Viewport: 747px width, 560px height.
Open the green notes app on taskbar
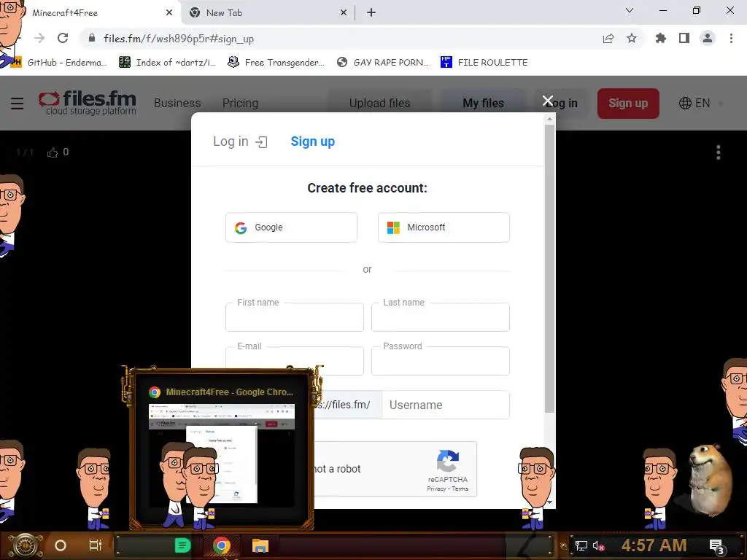[182, 545]
